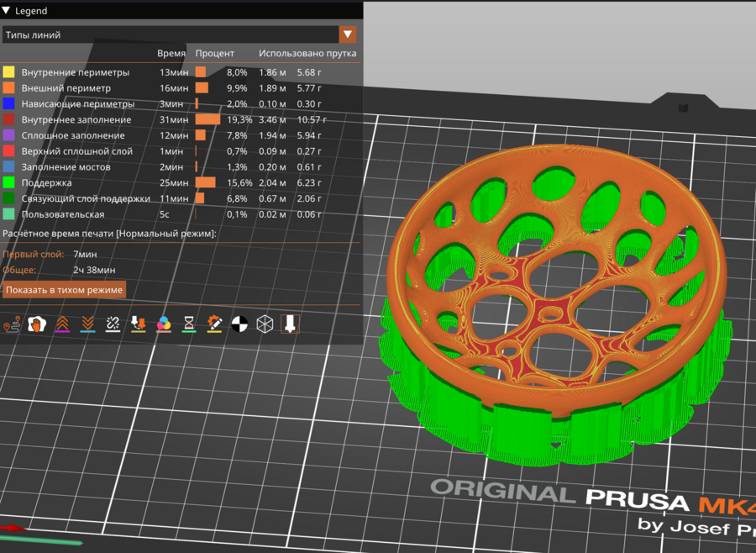Show retractions with upward chevrons icon
756x553 pixels.
62,324
